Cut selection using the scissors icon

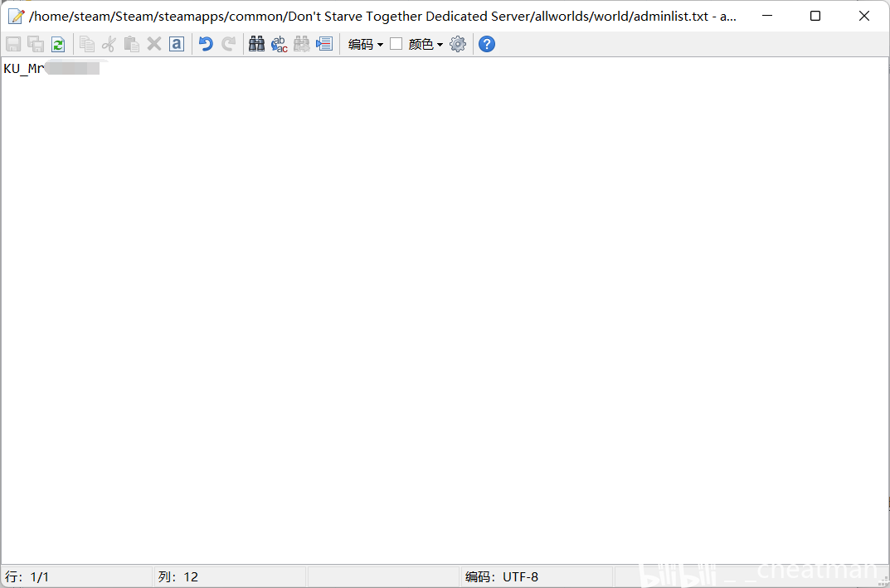tap(109, 44)
